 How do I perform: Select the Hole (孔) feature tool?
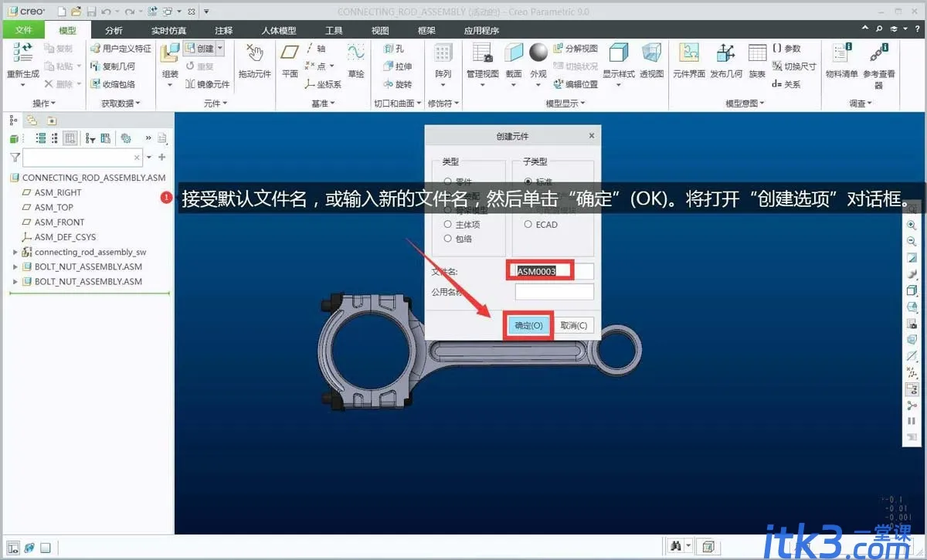[394, 48]
